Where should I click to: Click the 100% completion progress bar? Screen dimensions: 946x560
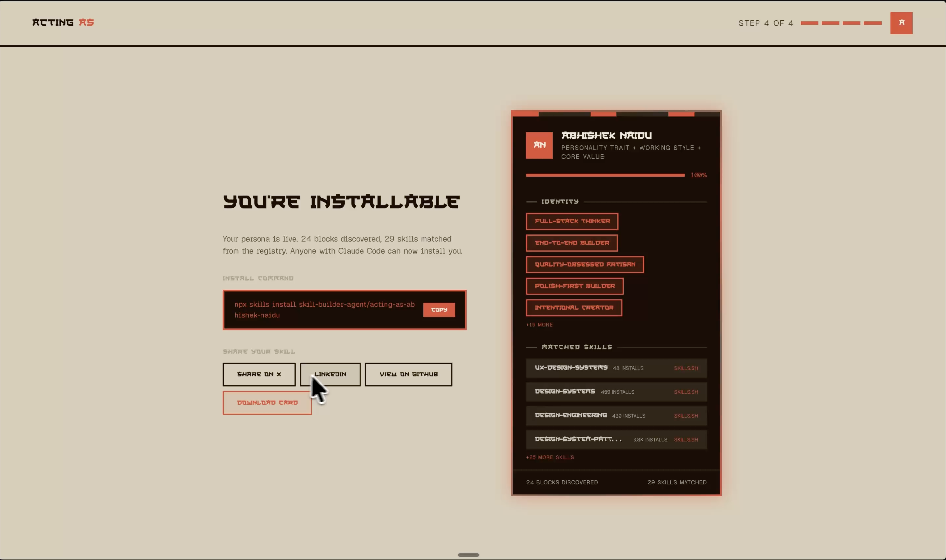click(605, 175)
